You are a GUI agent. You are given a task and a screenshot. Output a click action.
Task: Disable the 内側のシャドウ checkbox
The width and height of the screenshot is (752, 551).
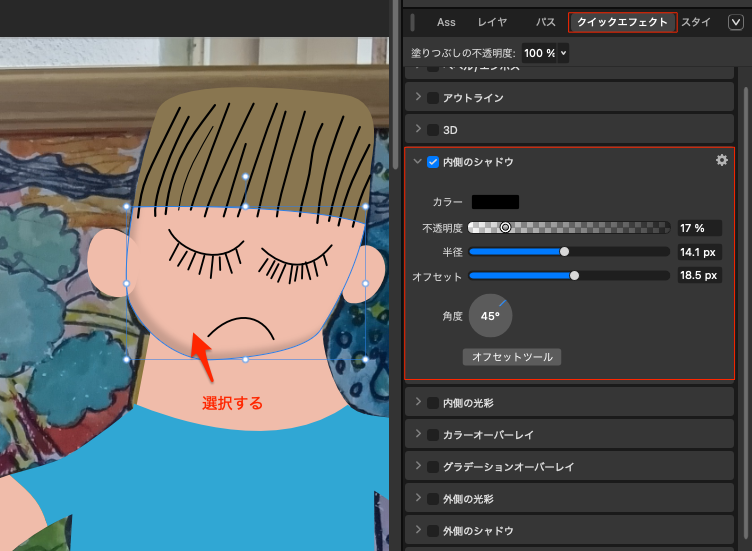click(x=433, y=162)
